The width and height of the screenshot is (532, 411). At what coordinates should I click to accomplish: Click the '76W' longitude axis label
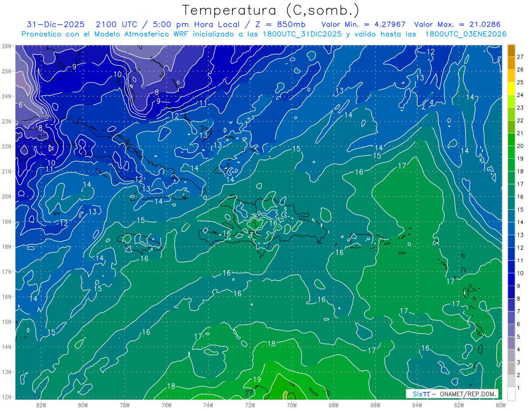[167, 405]
